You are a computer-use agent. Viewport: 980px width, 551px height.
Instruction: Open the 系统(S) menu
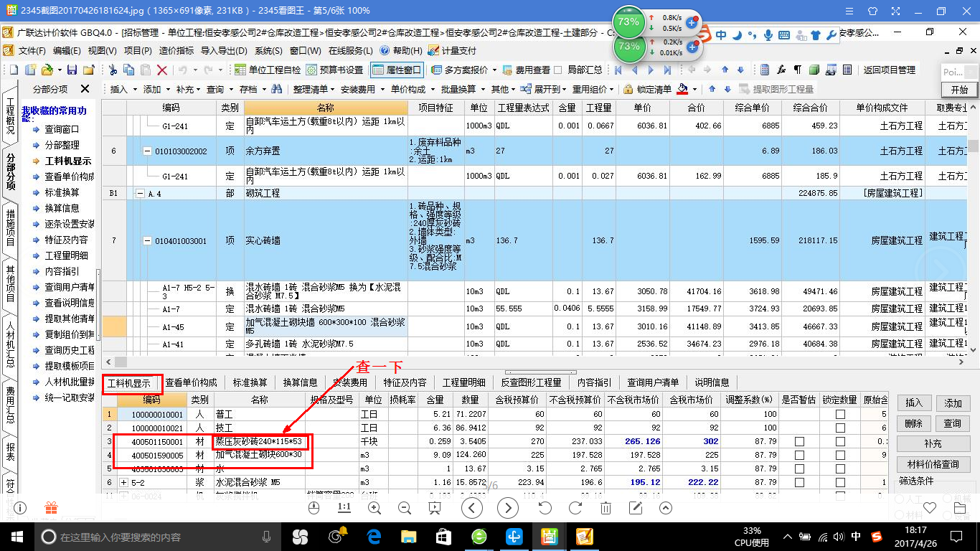click(x=268, y=51)
